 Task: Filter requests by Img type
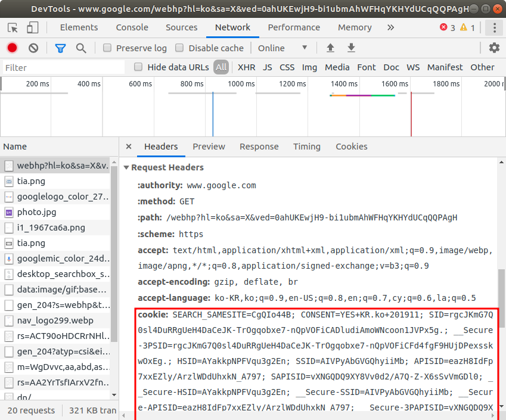309,67
